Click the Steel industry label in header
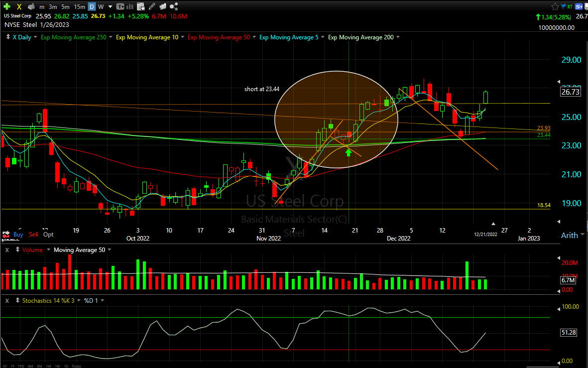This screenshot has height=368, width=588. coord(30,25)
